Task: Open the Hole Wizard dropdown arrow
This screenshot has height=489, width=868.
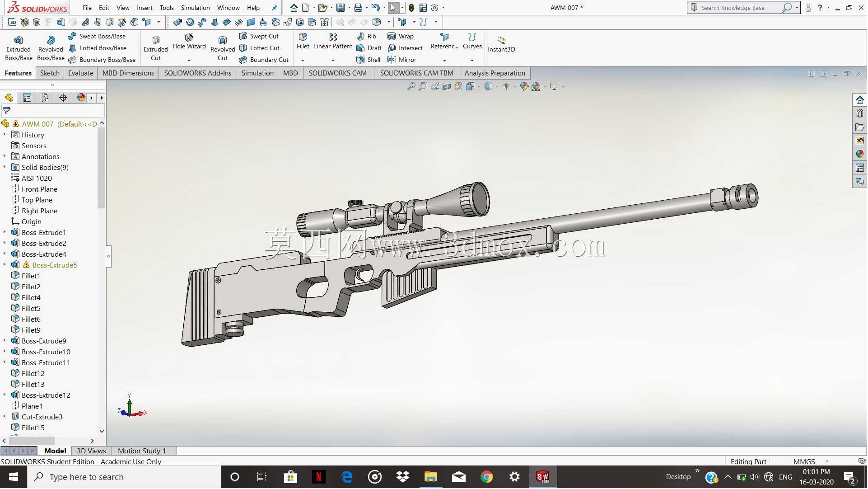Action: pyautogui.click(x=189, y=61)
